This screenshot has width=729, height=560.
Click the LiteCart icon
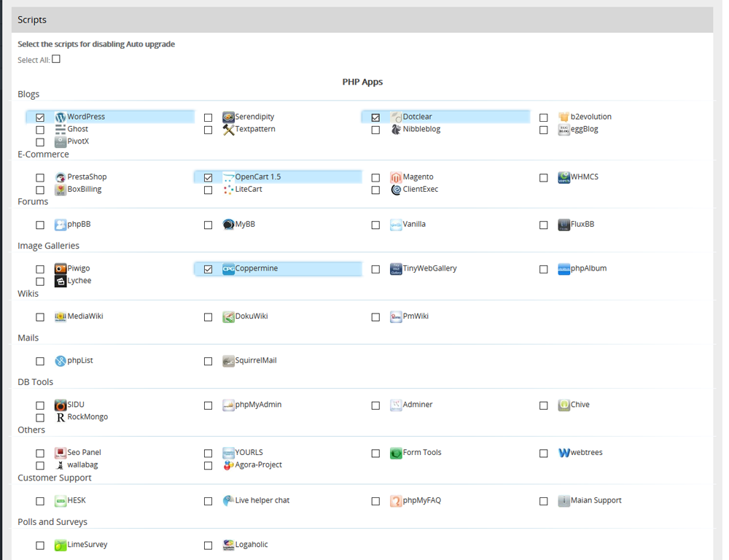(228, 190)
